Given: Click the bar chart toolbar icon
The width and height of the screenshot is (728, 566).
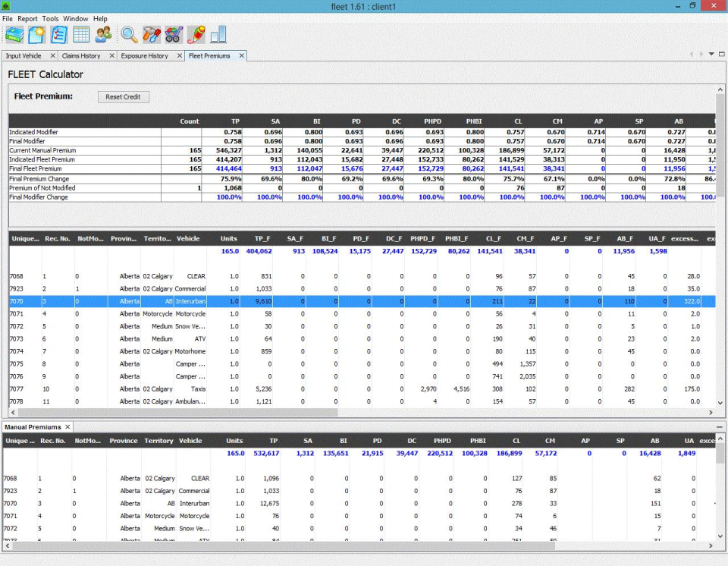Looking at the screenshot, I should pyautogui.click(x=218, y=35).
